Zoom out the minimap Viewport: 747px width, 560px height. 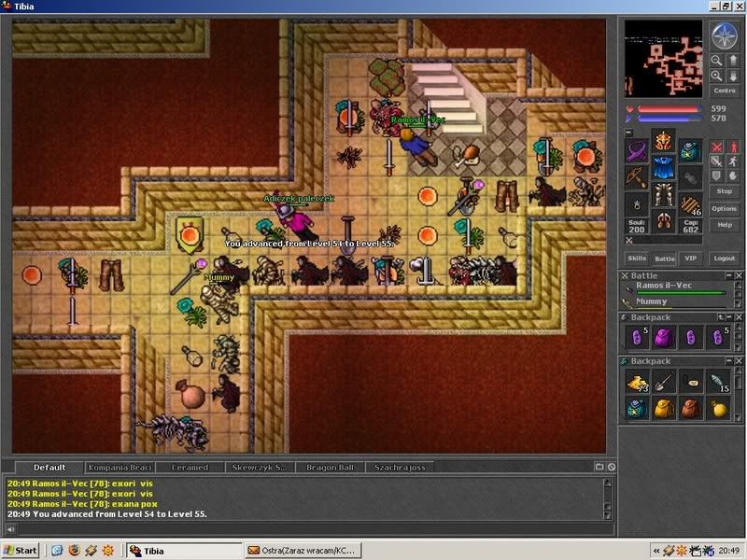[716, 60]
